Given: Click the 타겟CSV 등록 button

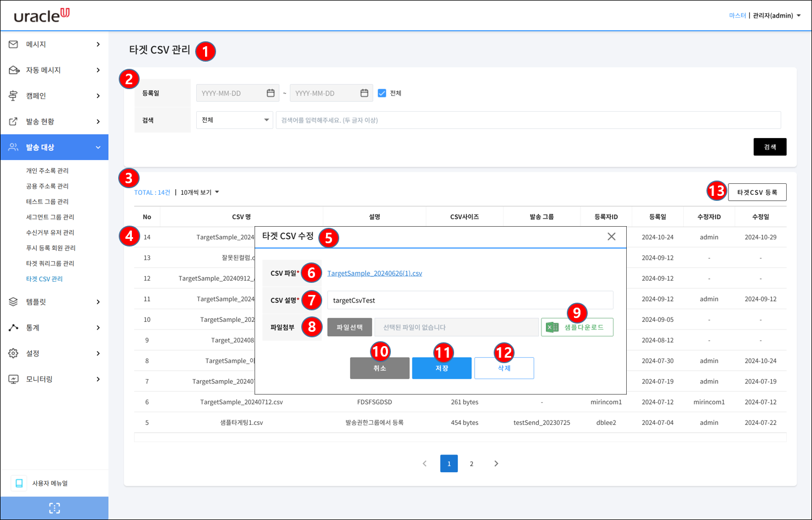Looking at the screenshot, I should (757, 192).
